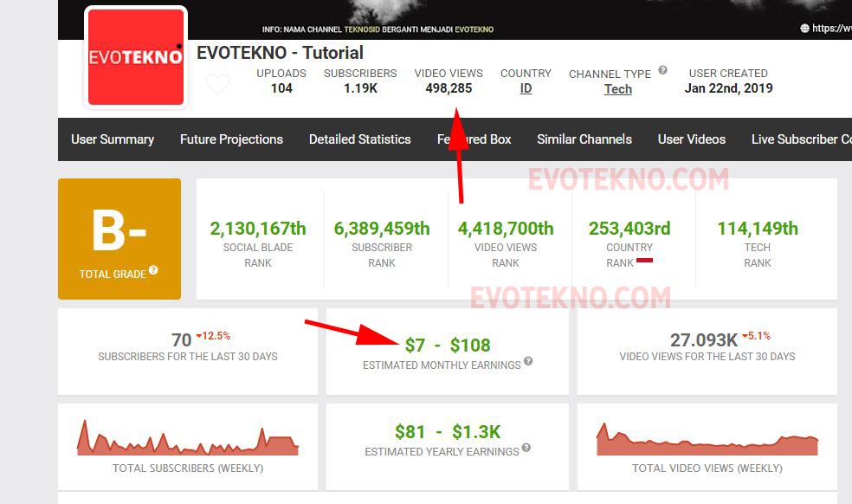Screen dimensions: 852x504
Task: Click the EVOTEKNO channel logo avatar
Action: [x=136, y=57]
